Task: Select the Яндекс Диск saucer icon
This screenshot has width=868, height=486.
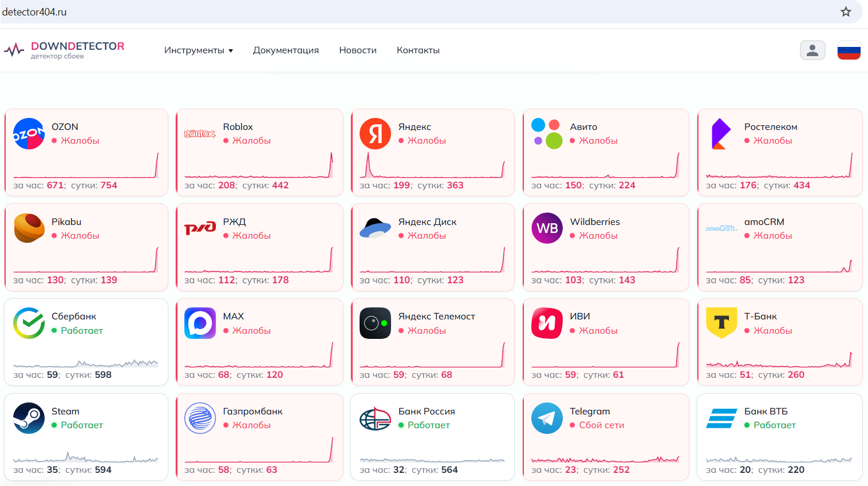Action: [375, 228]
